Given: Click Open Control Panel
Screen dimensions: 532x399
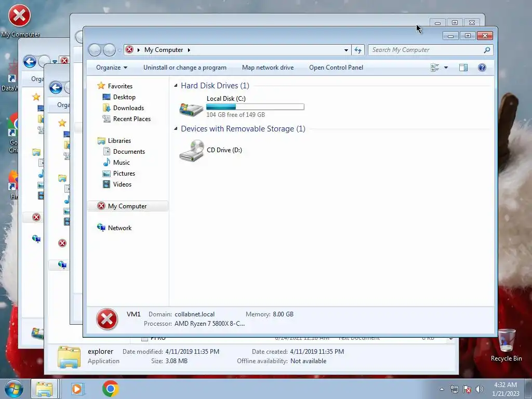Looking at the screenshot, I should coord(336,68).
